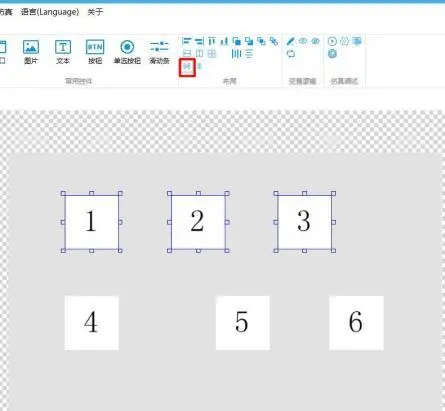The width and height of the screenshot is (445, 411).
Task: Align selected widgets to the bottom
Action: tap(224, 41)
